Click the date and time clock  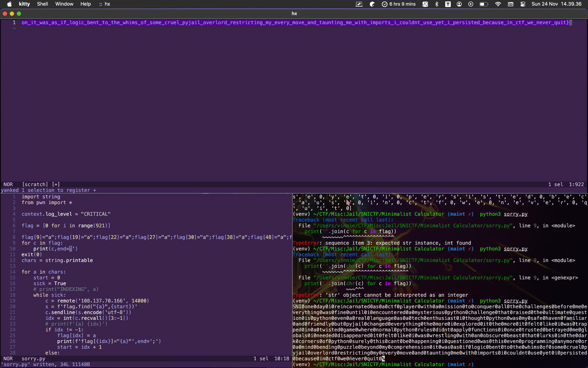click(556, 4)
